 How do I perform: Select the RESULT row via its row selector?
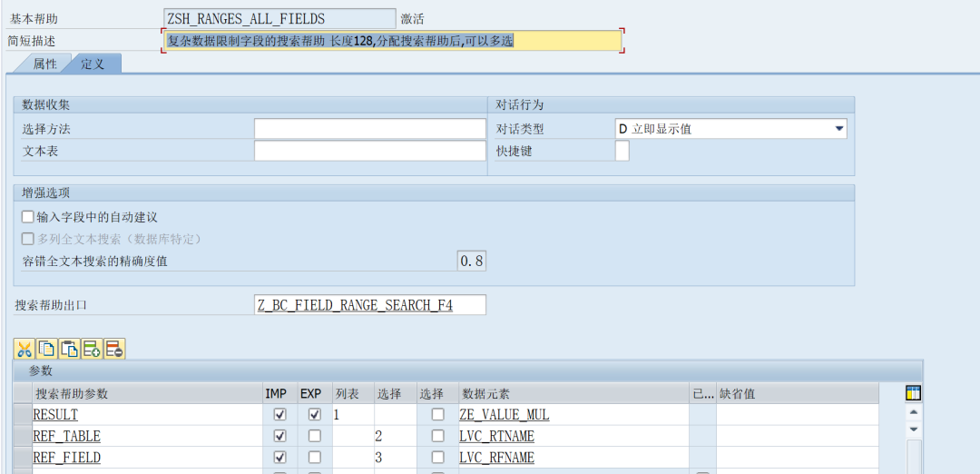click(23, 415)
